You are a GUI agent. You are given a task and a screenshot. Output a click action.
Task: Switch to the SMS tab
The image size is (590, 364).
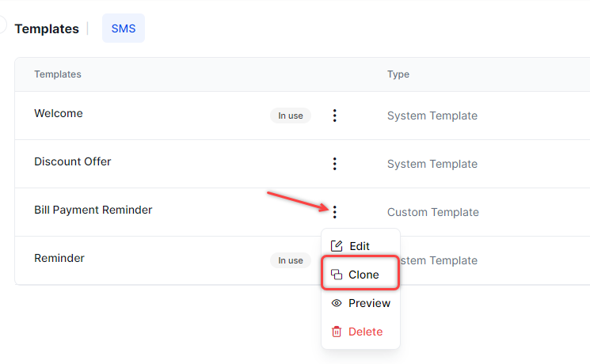pos(124,28)
